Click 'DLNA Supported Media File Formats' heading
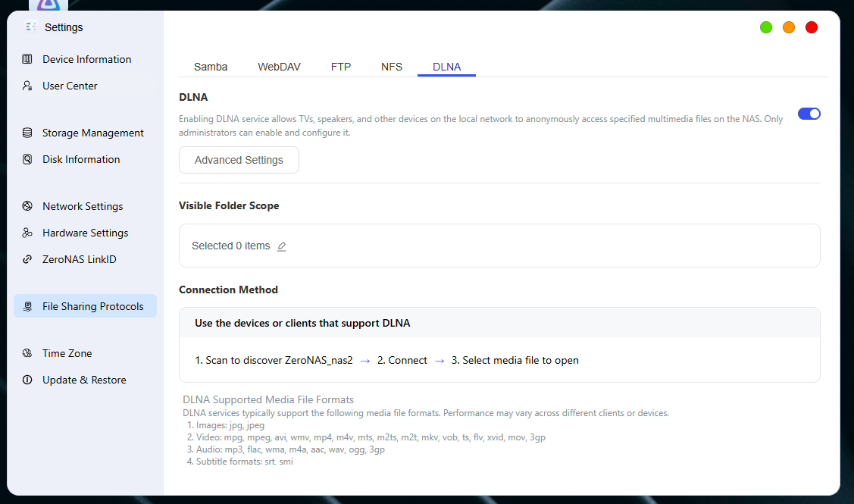 (x=268, y=399)
